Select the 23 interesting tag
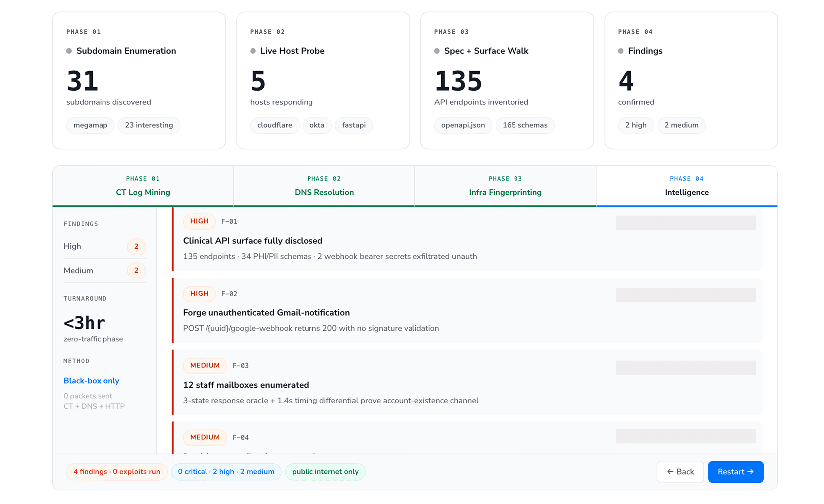Image resolution: width=824 pixels, height=504 pixels. tap(149, 125)
